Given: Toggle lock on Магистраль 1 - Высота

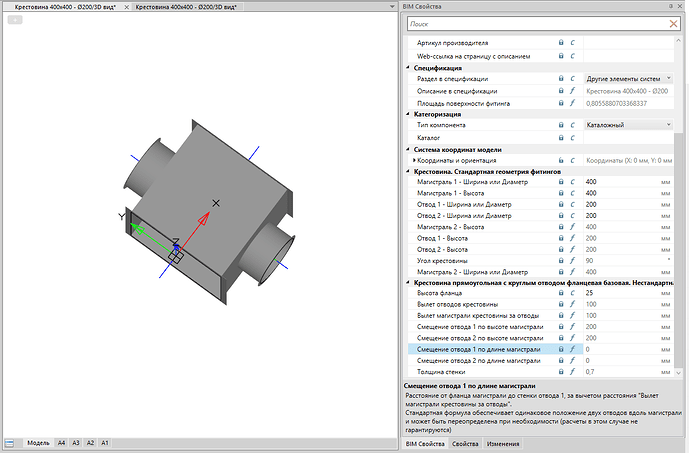Looking at the screenshot, I should click(x=561, y=193).
